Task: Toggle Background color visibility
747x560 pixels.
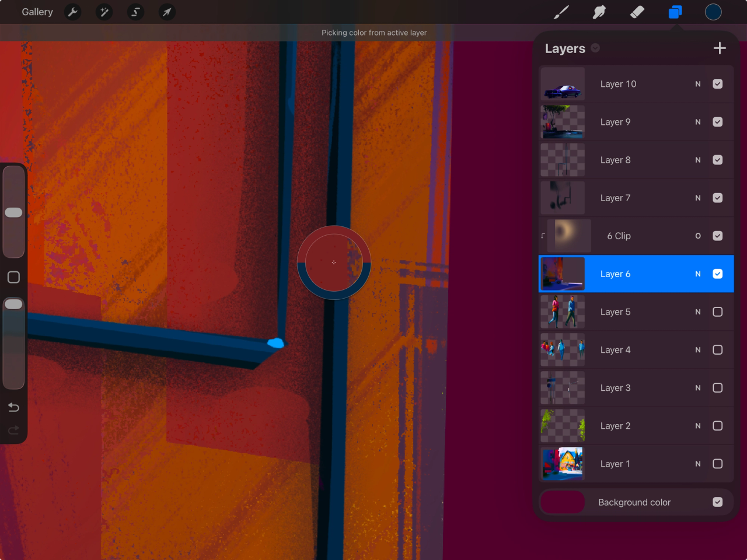Action: [718, 502]
